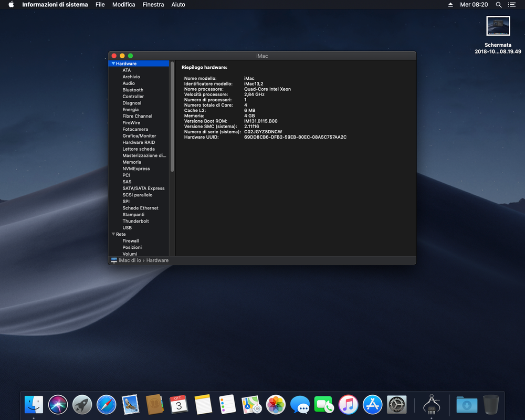Open Mail stamp icon in Dock
The width and height of the screenshot is (525, 420).
pyautogui.click(x=131, y=405)
